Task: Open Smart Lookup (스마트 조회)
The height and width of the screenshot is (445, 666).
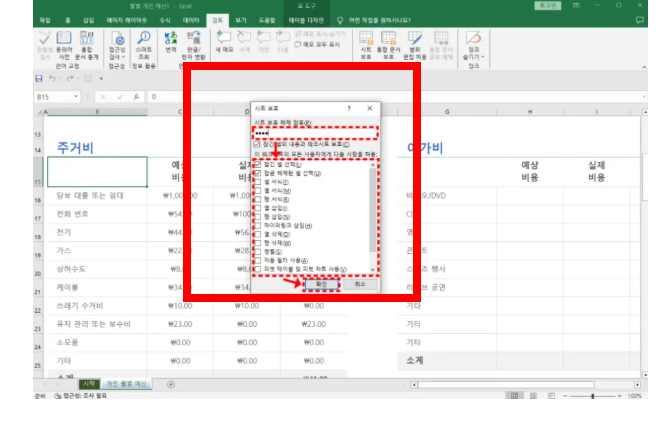Action: click(x=144, y=46)
